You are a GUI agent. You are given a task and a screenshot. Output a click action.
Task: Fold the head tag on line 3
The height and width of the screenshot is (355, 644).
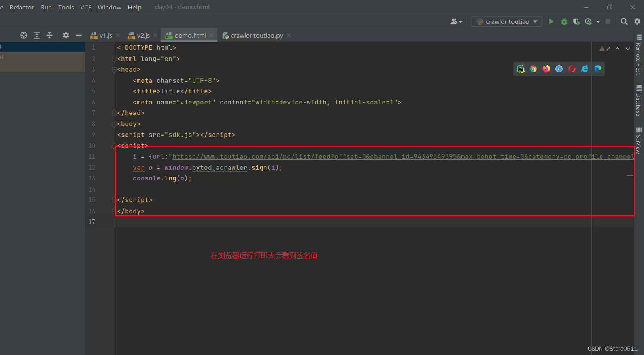tap(114, 70)
